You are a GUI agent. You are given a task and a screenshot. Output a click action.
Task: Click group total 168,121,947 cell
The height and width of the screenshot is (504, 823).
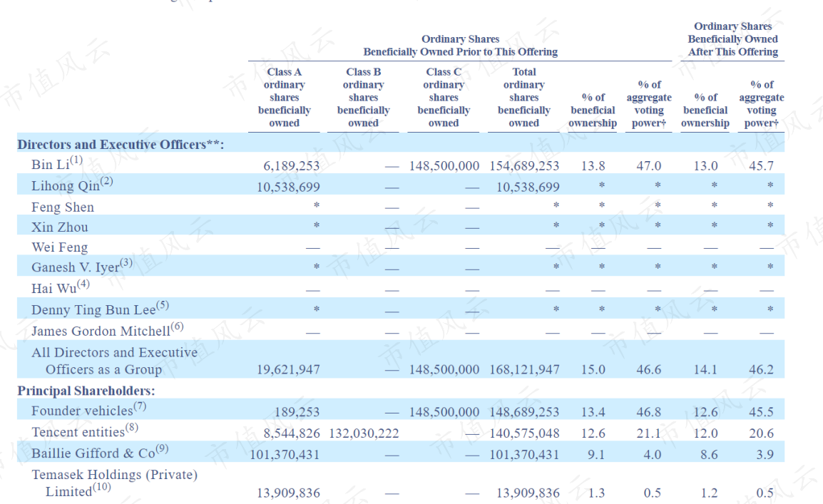pos(524,370)
